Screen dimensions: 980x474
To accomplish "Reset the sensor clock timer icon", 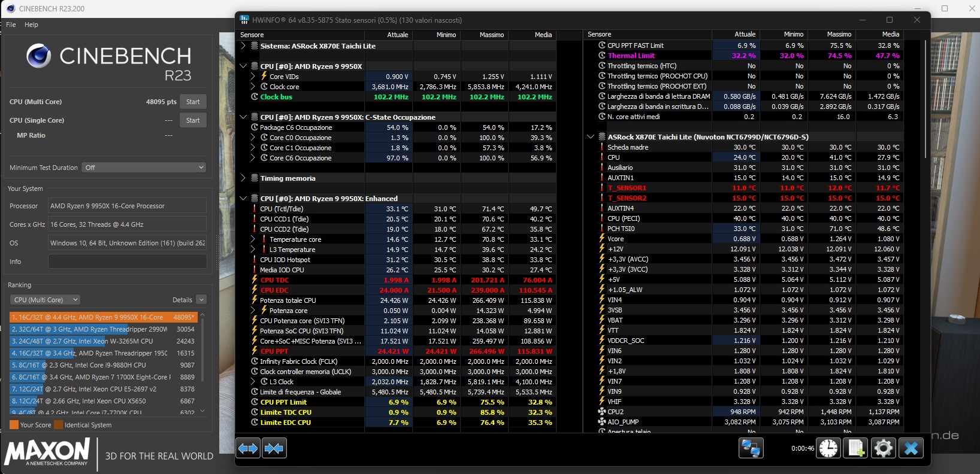I will (829, 448).
